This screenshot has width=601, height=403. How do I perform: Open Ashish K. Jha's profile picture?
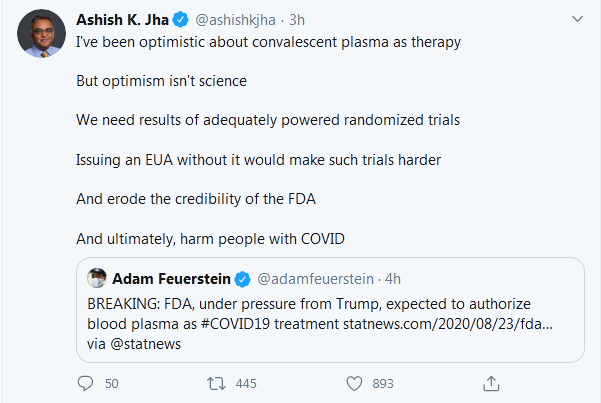click(x=40, y=39)
